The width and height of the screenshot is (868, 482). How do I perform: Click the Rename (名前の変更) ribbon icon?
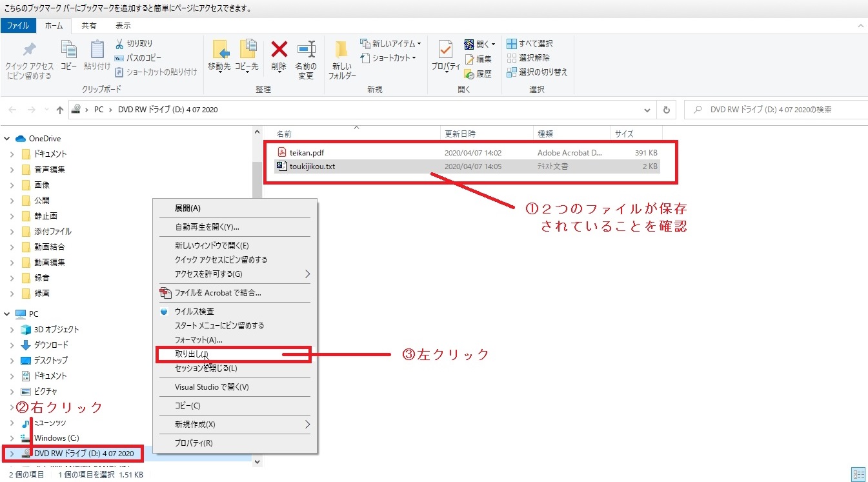306,50
